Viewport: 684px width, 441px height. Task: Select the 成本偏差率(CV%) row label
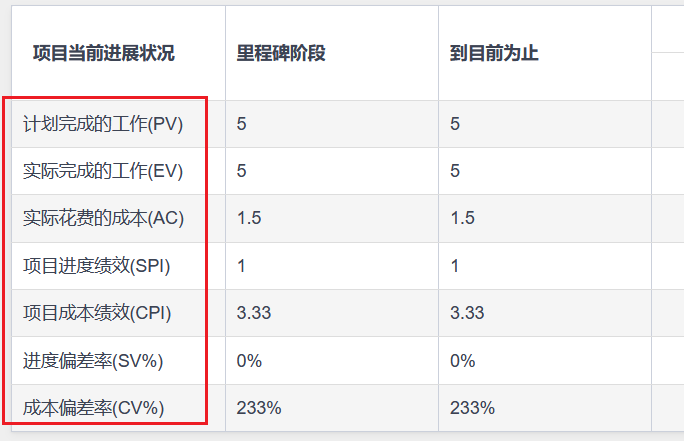94,408
